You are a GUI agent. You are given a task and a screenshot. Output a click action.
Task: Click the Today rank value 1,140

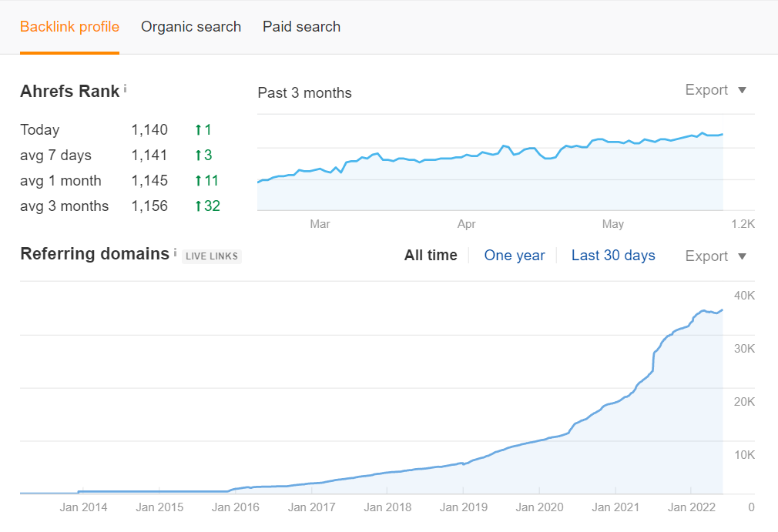coord(149,130)
